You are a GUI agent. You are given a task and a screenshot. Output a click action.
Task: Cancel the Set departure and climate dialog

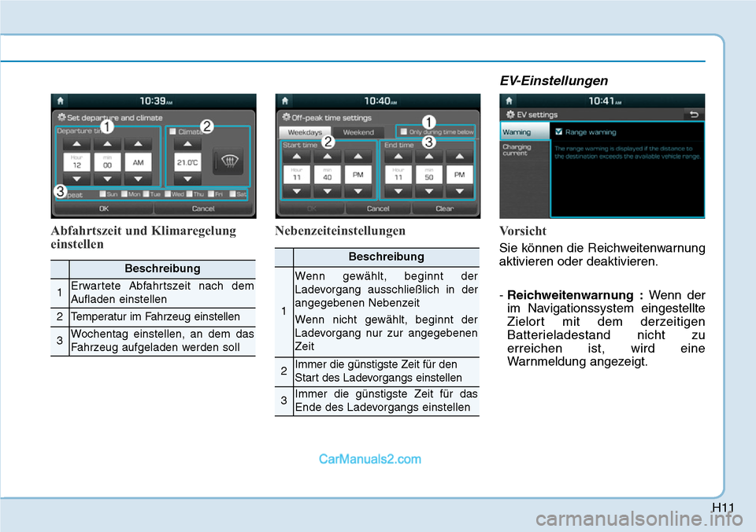pyautogui.click(x=203, y=209)
